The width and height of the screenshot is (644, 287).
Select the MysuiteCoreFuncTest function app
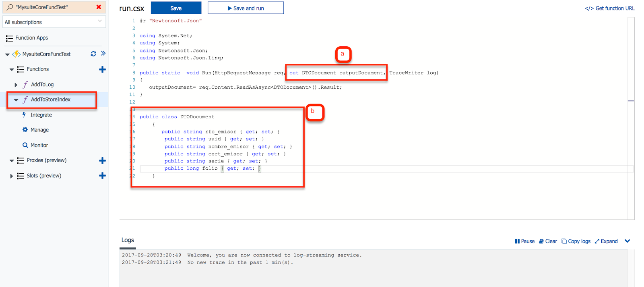[x=46, y=54]
